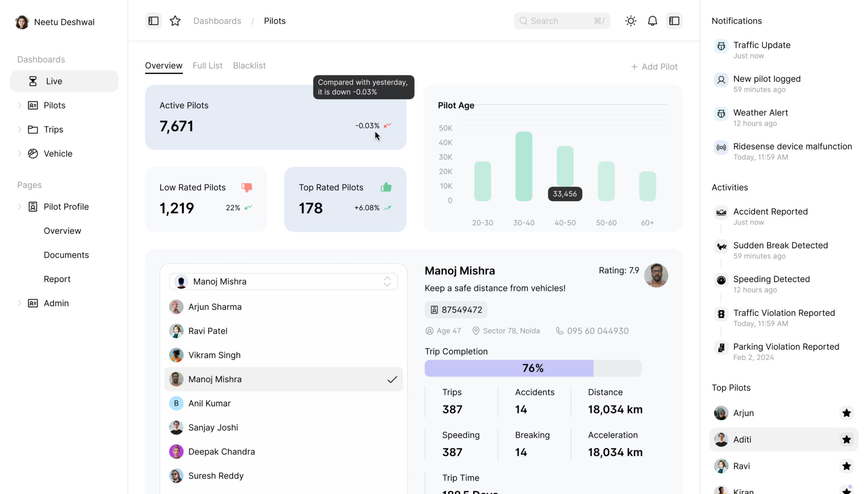
Task: Click the search magnifier icon
Action: click(523, 21)
